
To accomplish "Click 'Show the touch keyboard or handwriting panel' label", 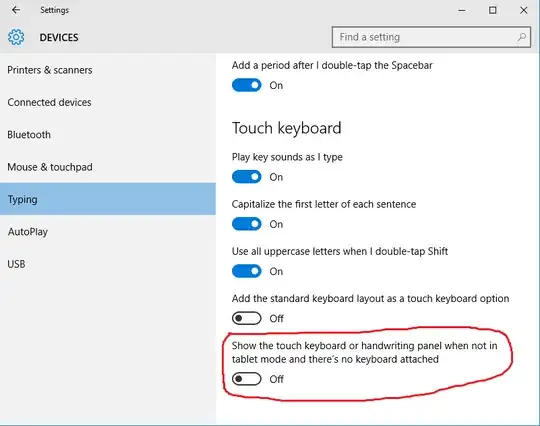I will click(x=365, y=352).
